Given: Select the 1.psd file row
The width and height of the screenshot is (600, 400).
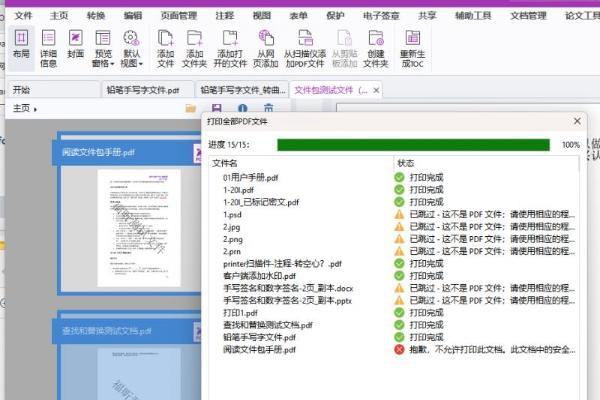Looking at the screenshot, I should click(x=393, y=214).
